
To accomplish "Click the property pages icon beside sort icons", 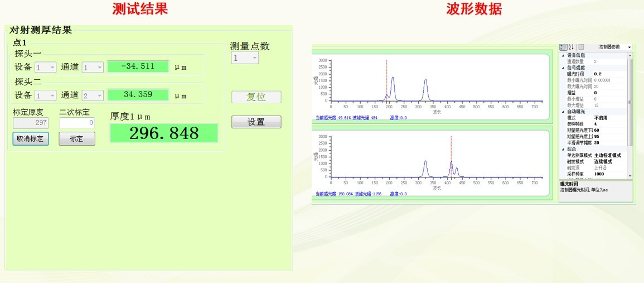I will tap(580, 47).
